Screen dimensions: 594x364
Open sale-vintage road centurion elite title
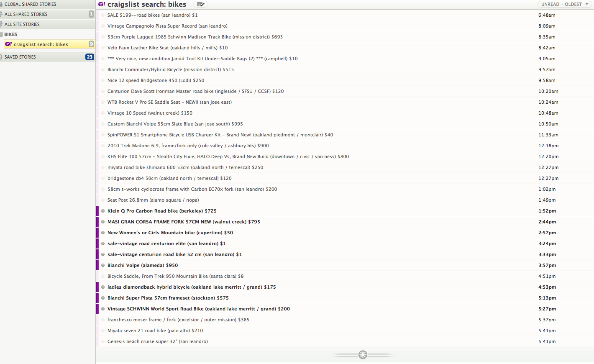pos(166,244)
